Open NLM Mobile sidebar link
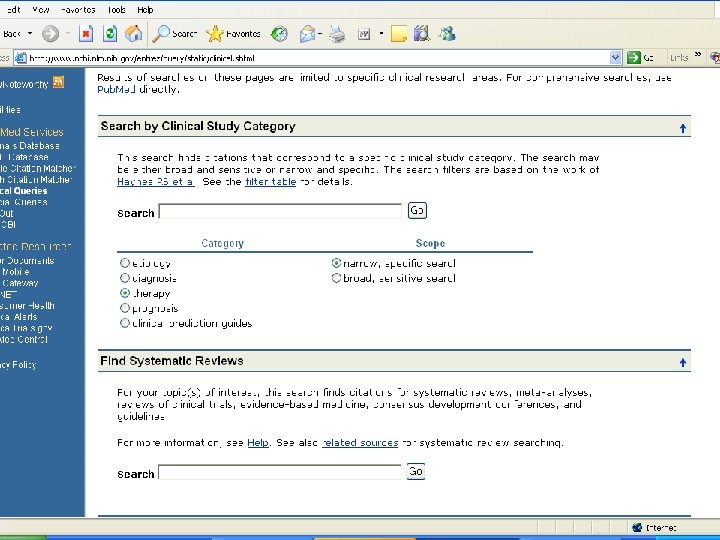 coord(16,271)
